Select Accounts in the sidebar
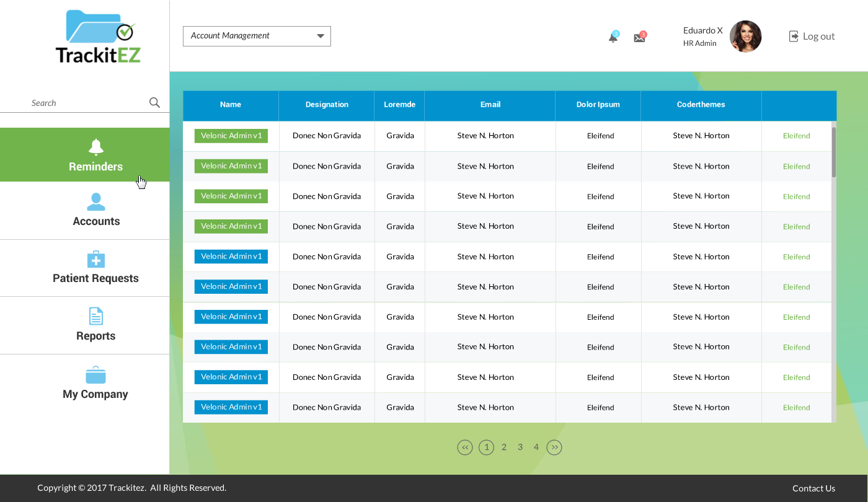The image size is (868, 502). 95,211
